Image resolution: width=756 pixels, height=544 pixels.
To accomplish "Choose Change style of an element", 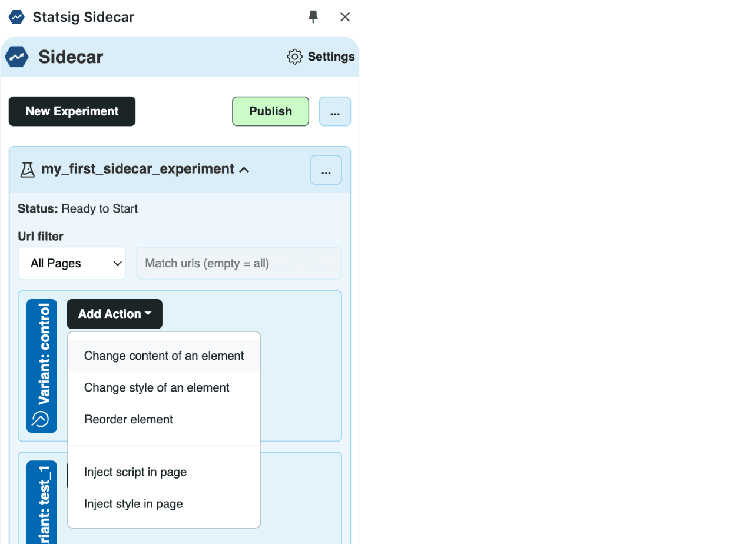I will 164,387.
